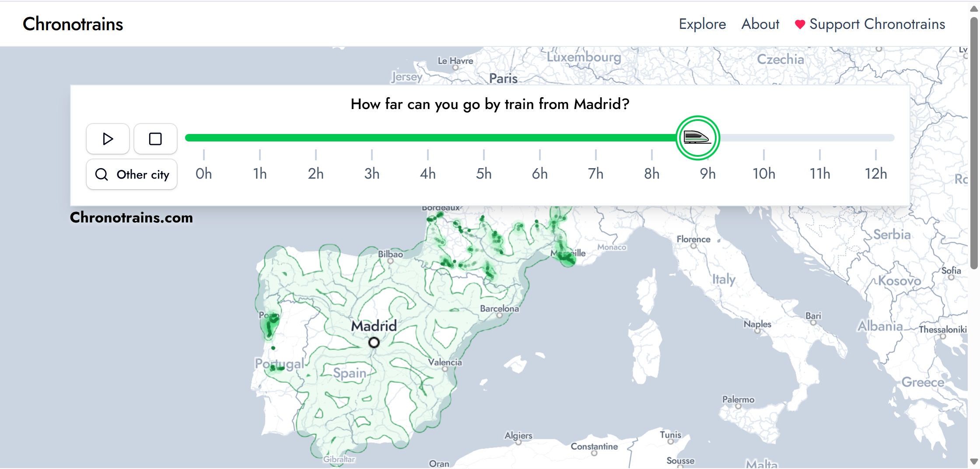Click the scrollbar up arrow
980x469 pixels.
coord(974,9)
